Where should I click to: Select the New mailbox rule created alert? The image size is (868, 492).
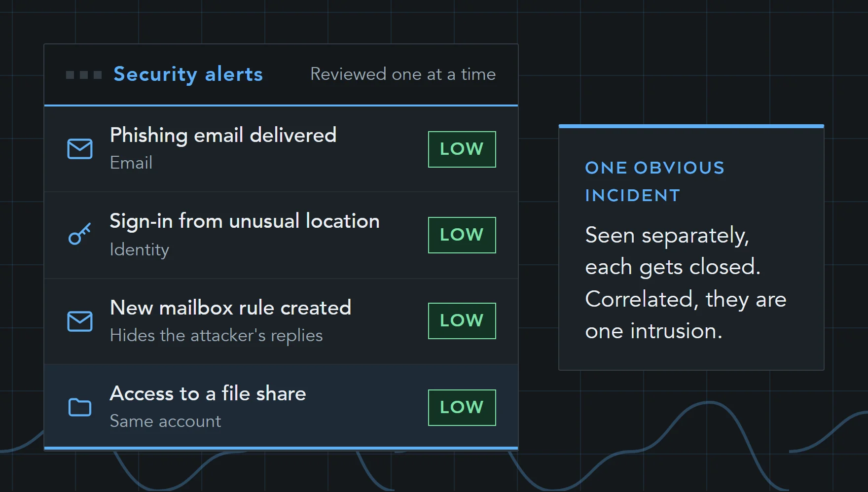point(281,321)
